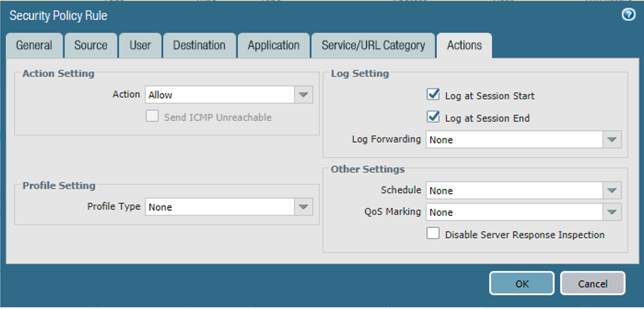Click inside the Action field text area
Screen dimensions: 644x309
[213, 94]
